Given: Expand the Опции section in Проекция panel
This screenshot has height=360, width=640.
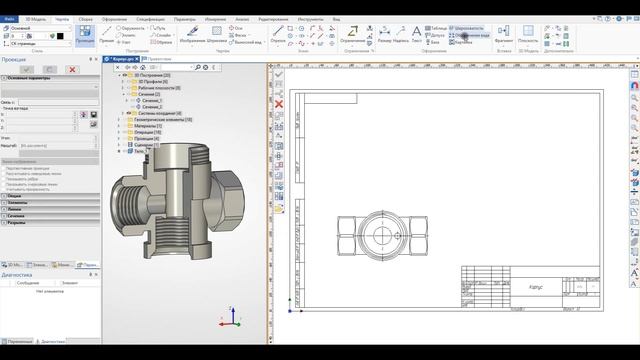Looking at the screenshot, I should 50,196.
